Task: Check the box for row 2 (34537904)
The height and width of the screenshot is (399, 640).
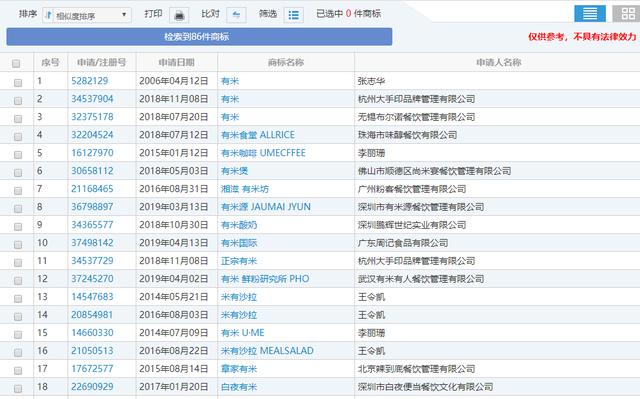Action: coord(18,101)
